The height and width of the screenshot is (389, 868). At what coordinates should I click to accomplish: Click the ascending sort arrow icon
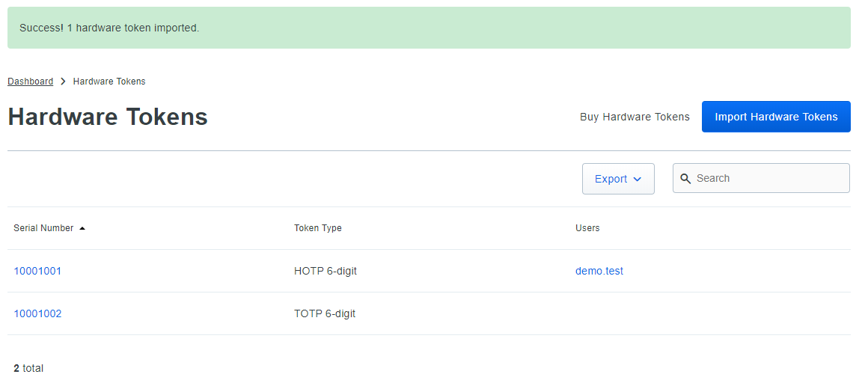pos(82,228)
